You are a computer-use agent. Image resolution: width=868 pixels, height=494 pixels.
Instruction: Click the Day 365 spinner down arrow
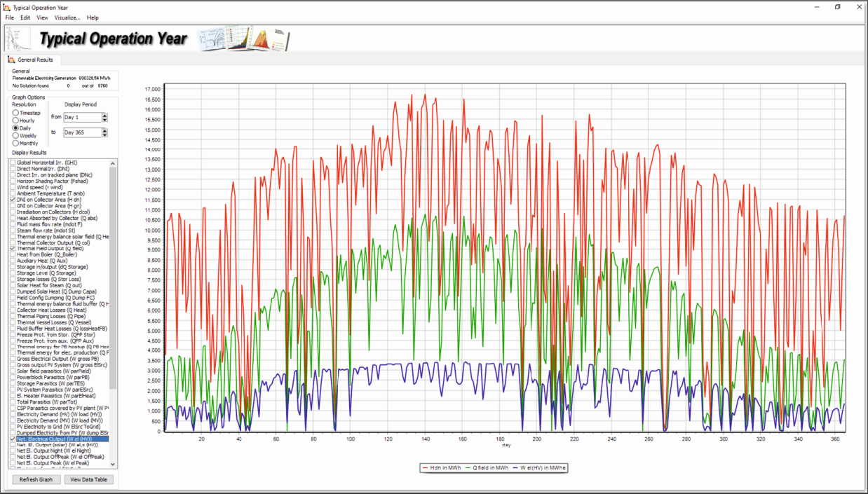click(x=104, y=135)
